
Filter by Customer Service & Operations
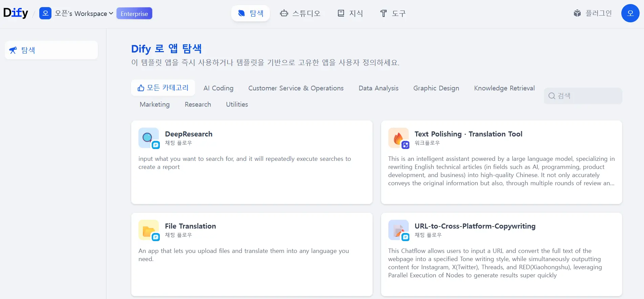[x=296, y=88]
